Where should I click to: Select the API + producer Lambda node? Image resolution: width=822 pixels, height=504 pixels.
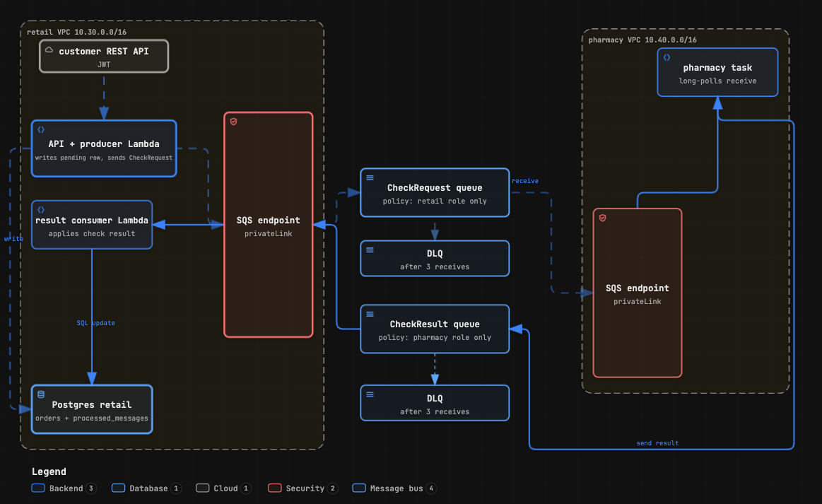point(104,148)
